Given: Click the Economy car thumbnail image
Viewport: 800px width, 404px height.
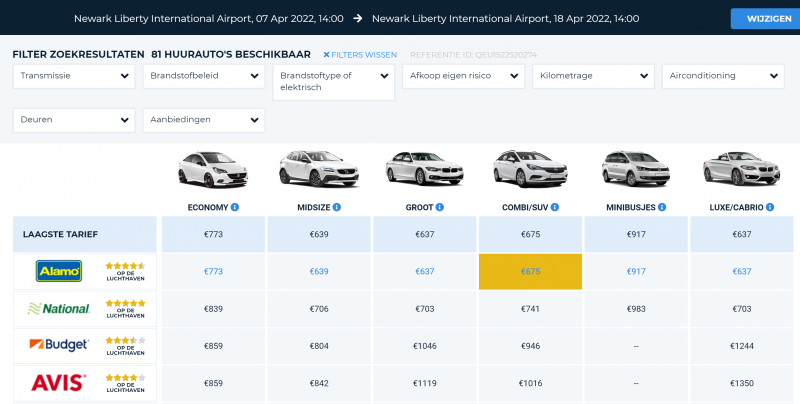Looking at the screenshot, I should [x=212, y=171].
